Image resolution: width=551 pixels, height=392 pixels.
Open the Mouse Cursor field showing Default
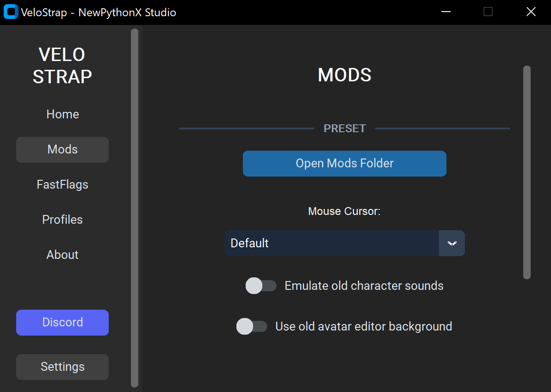click(331, 243)
